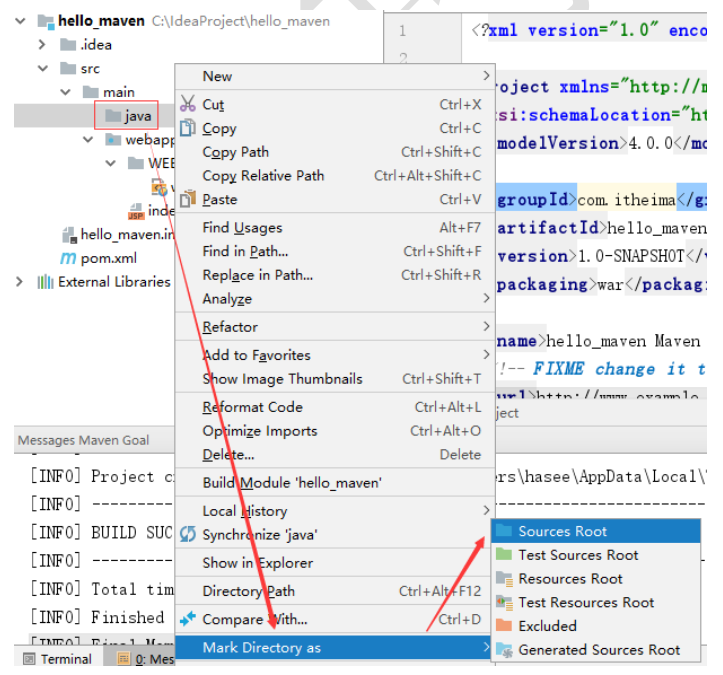Select Replace in Path... menu entry
This screenshot has width=723, height=675.
[335, 275]
